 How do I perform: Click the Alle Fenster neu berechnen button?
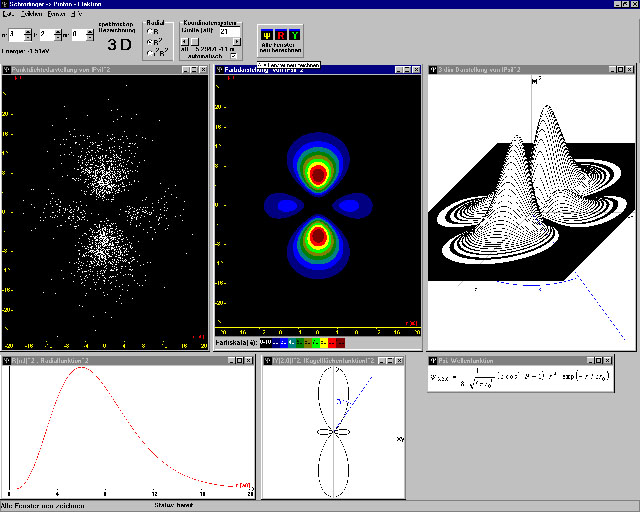coord(280,42)
